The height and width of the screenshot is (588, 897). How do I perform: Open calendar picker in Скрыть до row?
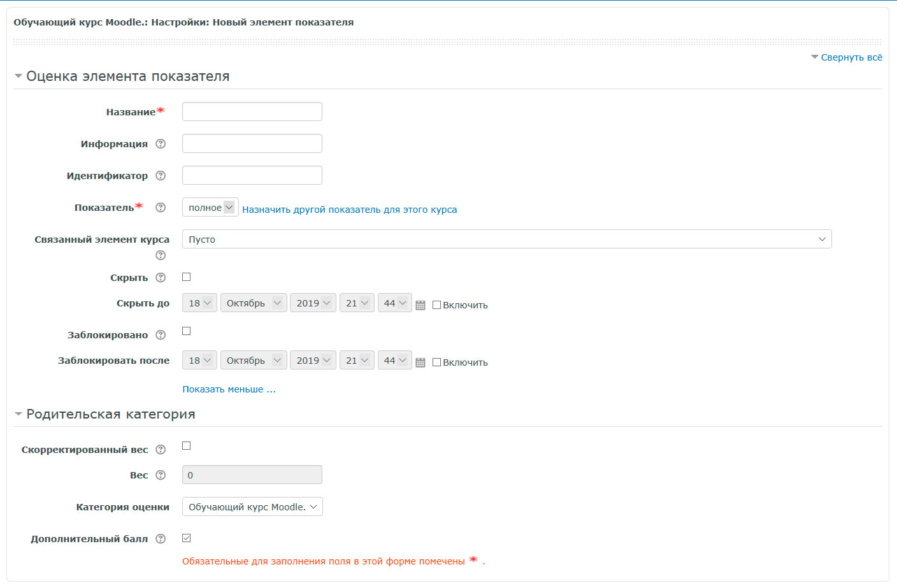[x=420, y=305]
